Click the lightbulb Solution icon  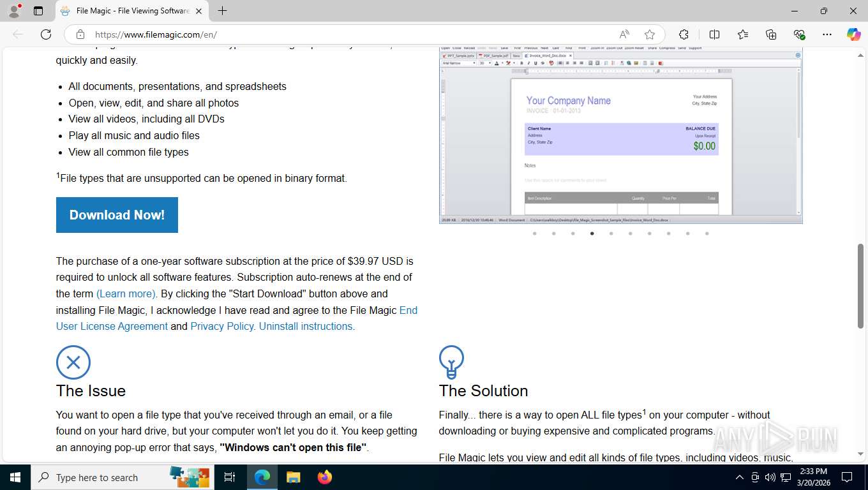[451, 362]
